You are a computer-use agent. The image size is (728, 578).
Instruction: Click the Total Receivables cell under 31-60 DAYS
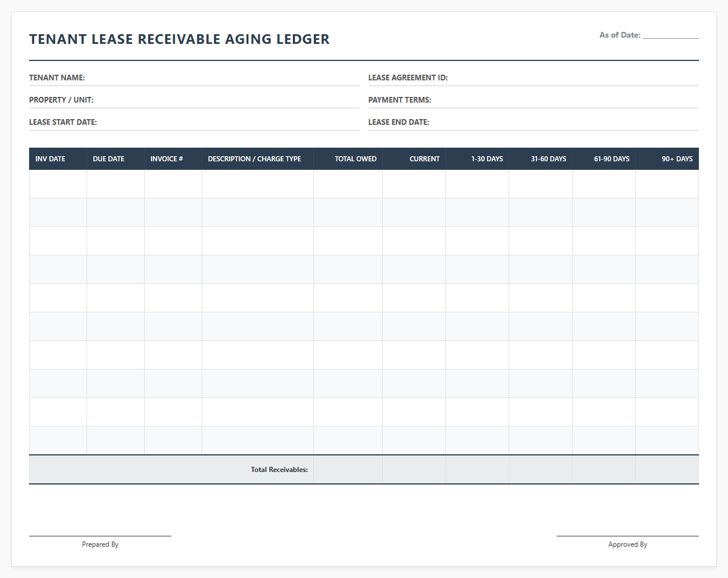click(541, 470)
